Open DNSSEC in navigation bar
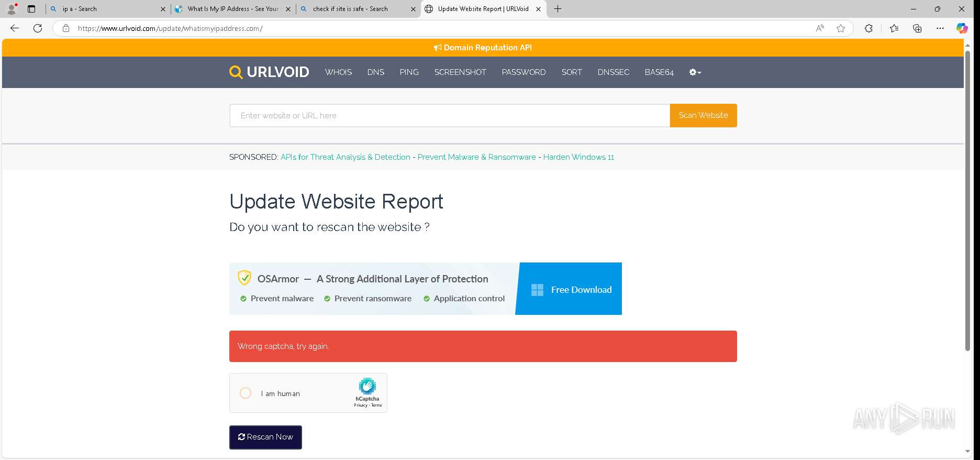 coord(614,72)
